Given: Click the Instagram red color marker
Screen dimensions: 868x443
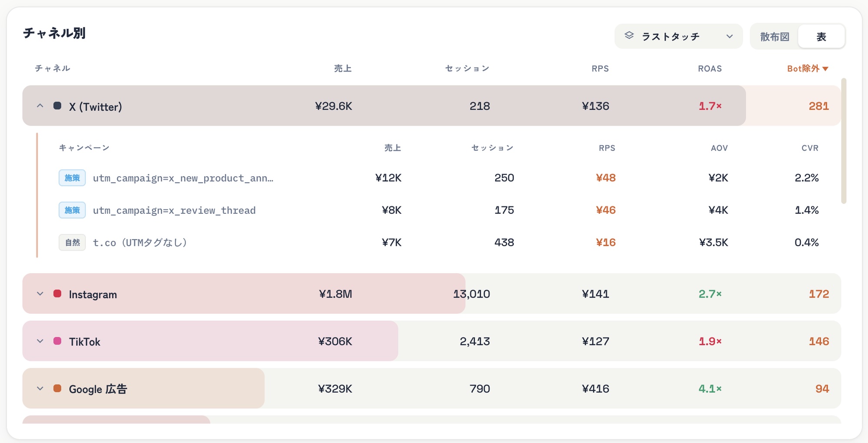Looking at the screenshot, I should tap(57, 294).
